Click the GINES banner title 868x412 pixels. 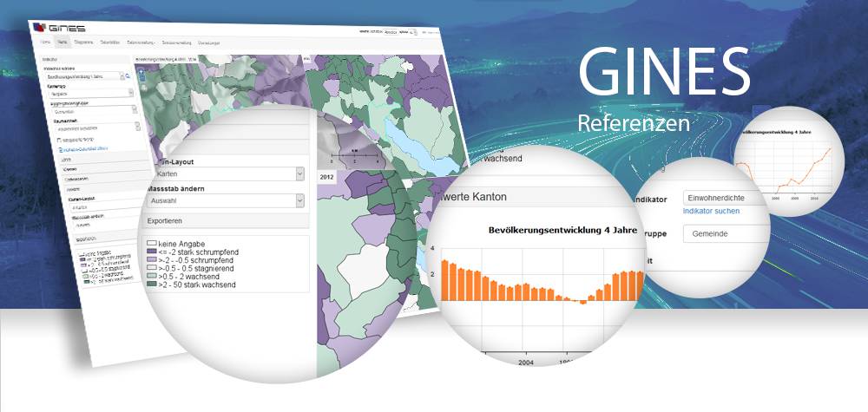tap(664, 72)
